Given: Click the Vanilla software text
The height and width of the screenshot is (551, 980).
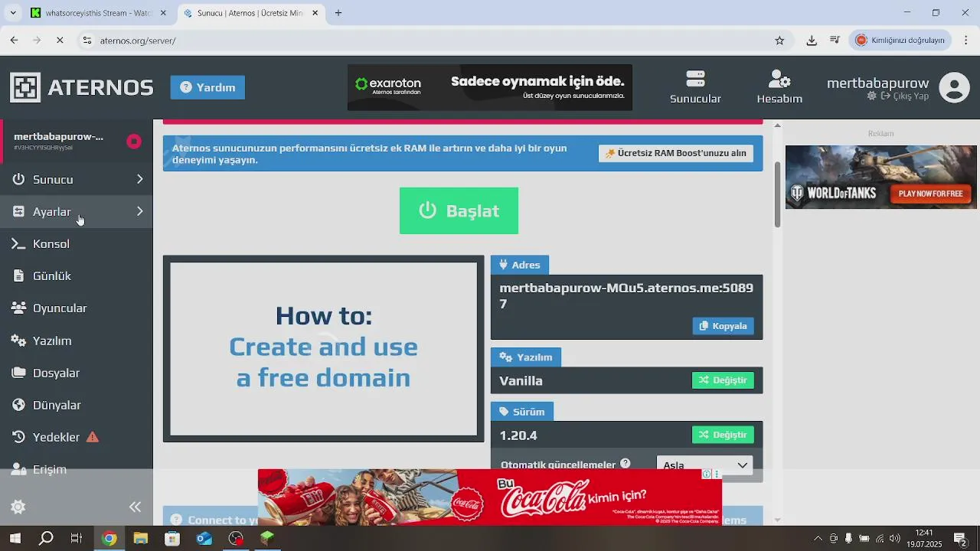Looking at the screenshot, I should [x=521, y=380].
